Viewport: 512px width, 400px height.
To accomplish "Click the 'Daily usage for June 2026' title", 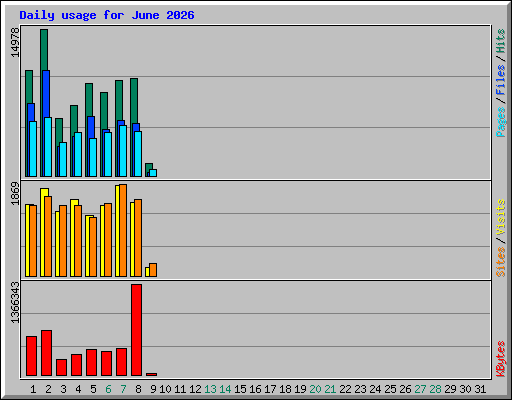I will [x=107, y=15].
